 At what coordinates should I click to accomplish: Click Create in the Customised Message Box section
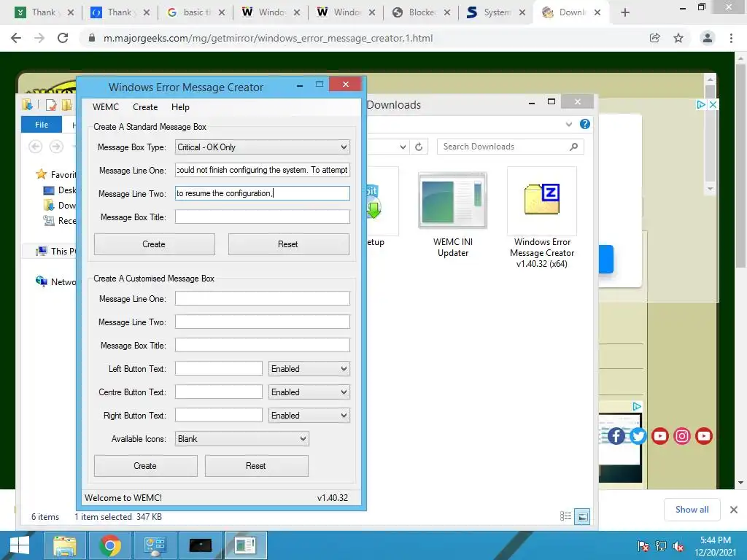click(x=145, y=466)
